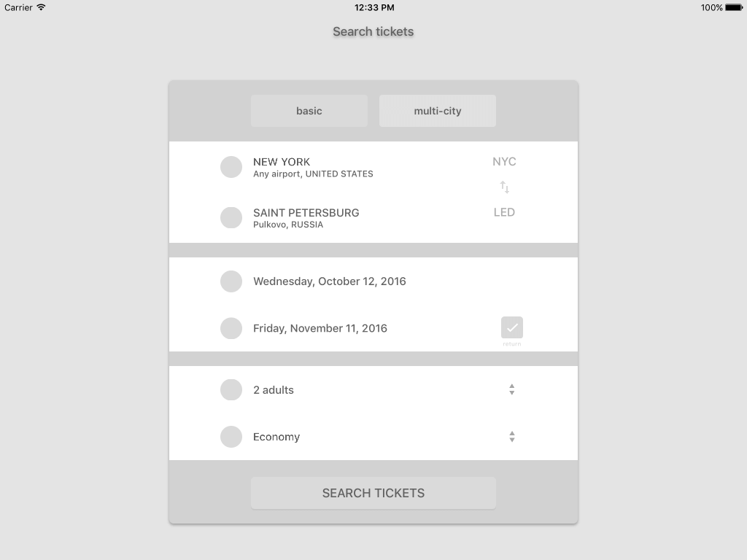Screen dimensions: 747x560
Task: Click circle icon next to Wednesday departure date
Action: pyautogui.click(x=231, y=281)
